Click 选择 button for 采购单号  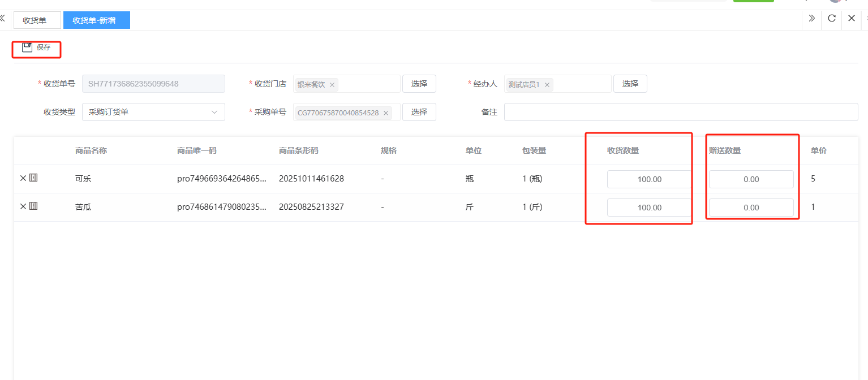coord(419,112)
